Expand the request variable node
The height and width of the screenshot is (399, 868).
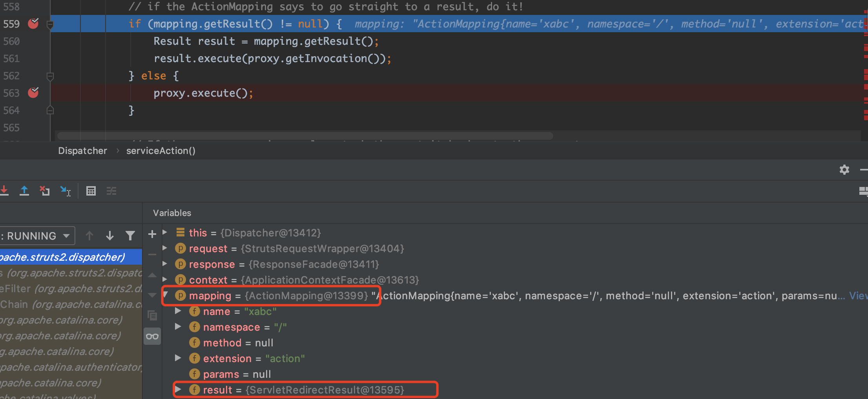point(165,248)
